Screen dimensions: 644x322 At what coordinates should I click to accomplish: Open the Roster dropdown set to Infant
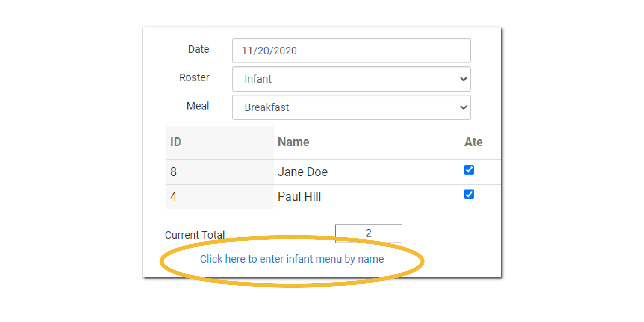coord(345,79)
